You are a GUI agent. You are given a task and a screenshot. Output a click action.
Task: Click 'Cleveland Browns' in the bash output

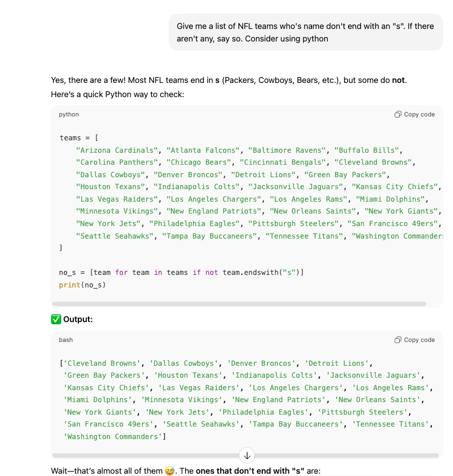pyautogui.click(x=102, y=364)
